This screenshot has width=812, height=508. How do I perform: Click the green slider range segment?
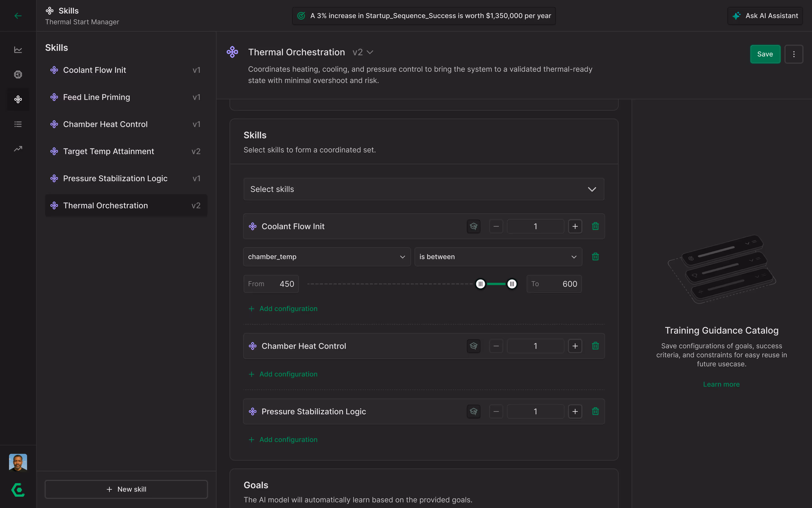point(496,284)
